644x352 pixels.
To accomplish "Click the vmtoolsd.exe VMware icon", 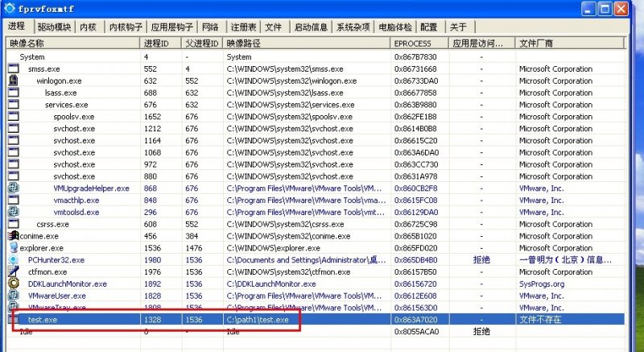I will pos(13,212).
